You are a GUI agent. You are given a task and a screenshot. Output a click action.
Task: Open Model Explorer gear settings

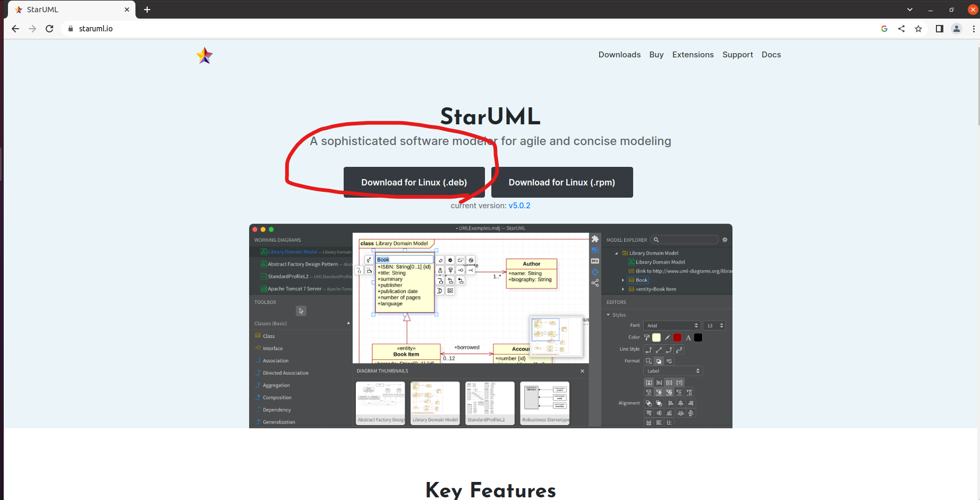point(725,240)
